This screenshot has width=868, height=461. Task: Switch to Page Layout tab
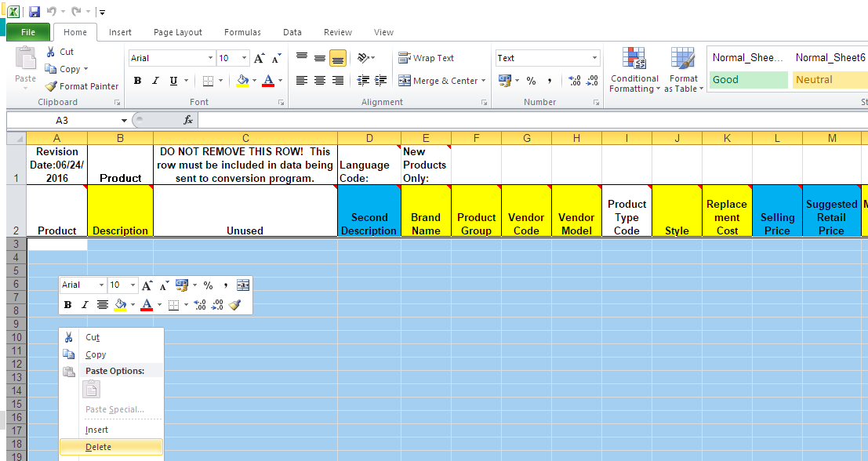click(x=178, y=32)
